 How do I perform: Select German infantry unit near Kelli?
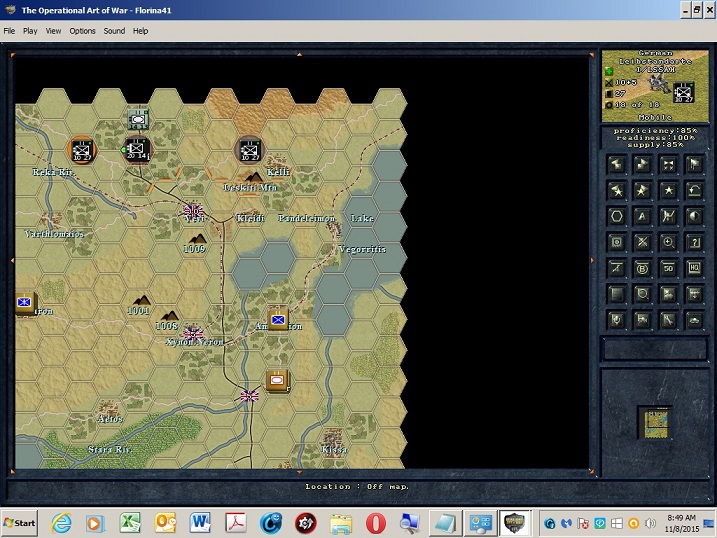[249, 149]
